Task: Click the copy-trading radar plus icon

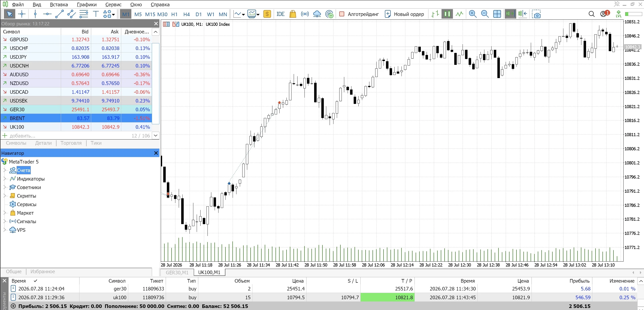Action: click(329, 14)
